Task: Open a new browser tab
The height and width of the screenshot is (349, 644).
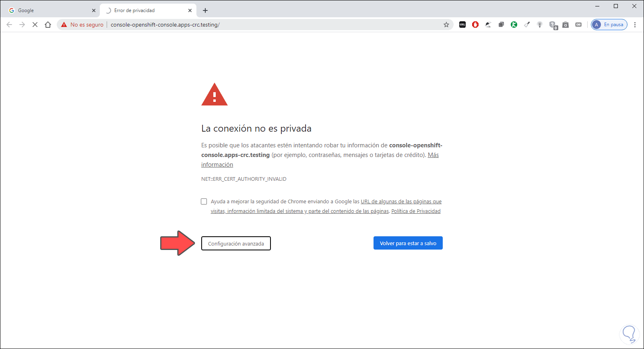Action: tap(205, 10)
